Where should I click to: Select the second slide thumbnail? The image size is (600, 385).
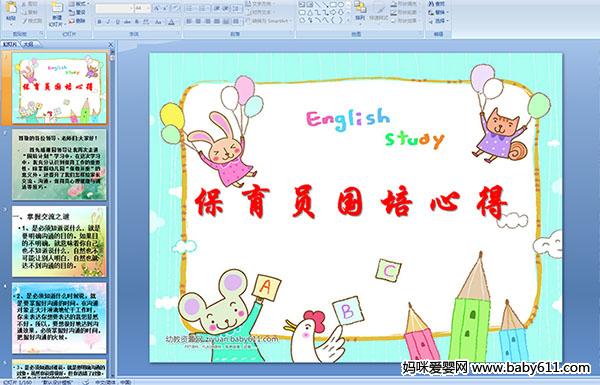point(59,165)
